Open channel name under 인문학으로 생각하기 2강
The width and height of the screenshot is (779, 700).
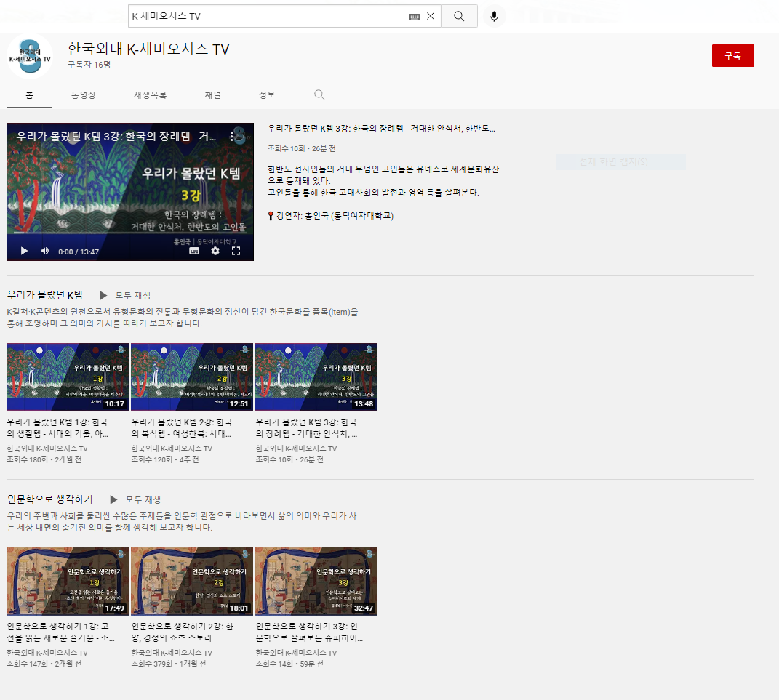[172, 653]
